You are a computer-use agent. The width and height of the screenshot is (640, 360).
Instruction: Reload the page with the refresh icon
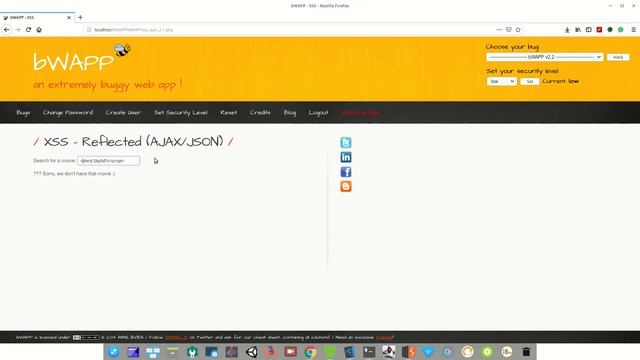coord(28,29)
